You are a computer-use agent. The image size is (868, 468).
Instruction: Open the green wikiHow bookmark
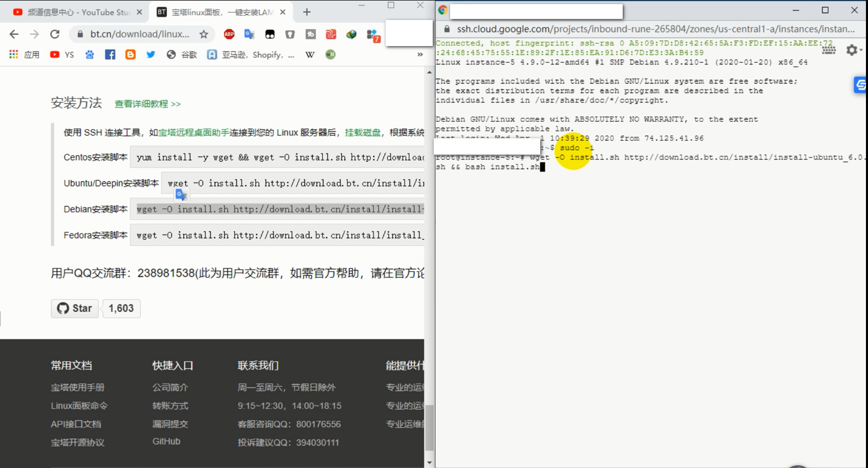(330, 54)
